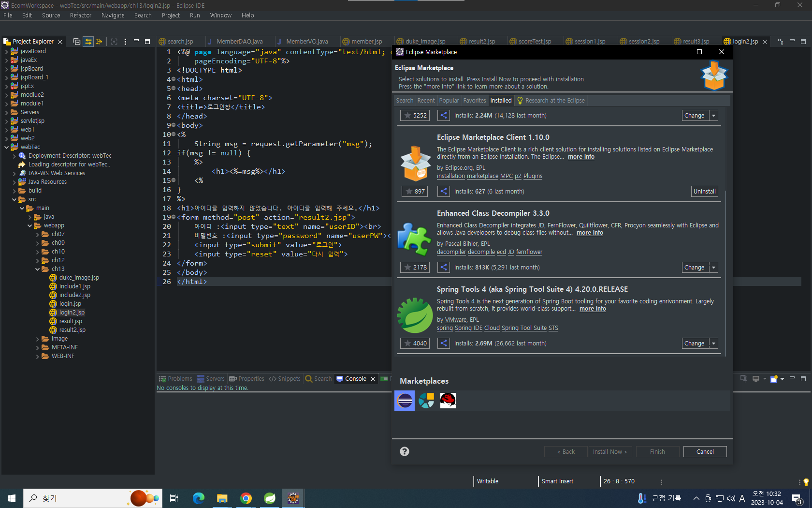Open the marketplace help question mark
The image size is (812, 508).
[x=405, y=451]
